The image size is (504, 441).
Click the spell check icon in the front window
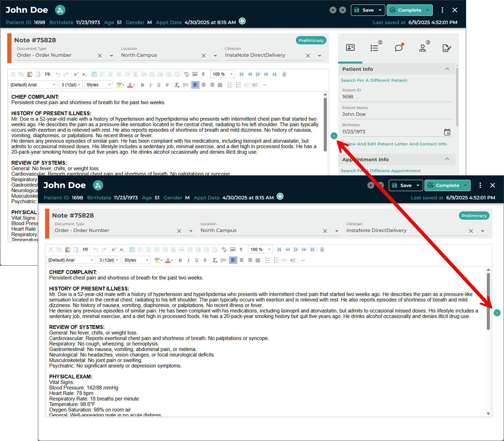pos(224,250)
